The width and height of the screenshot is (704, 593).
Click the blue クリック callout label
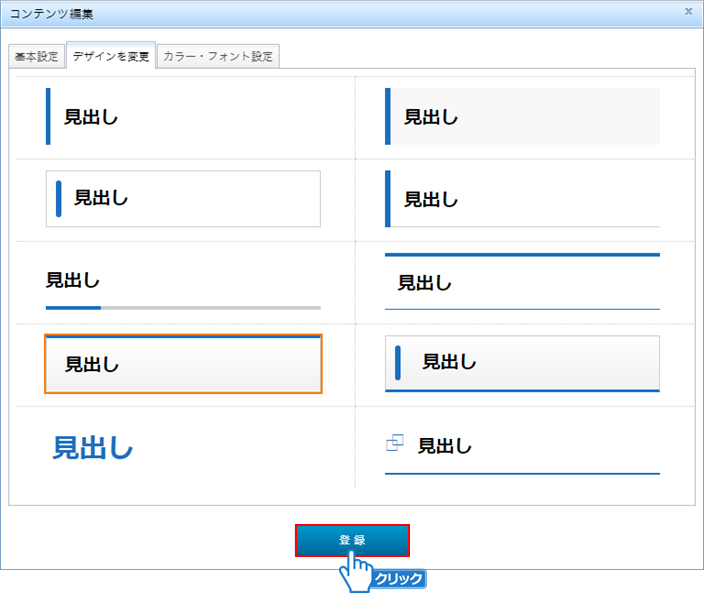click(x=399, y=579)
